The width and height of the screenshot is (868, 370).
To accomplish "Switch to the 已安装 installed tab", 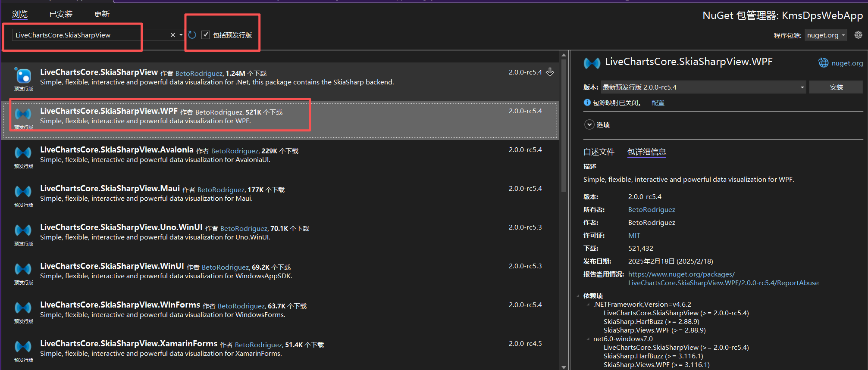I will tap(61, 14).
